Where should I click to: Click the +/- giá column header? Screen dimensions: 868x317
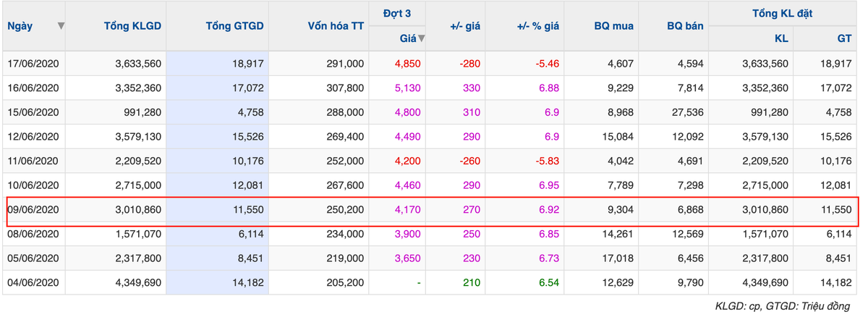coord(465,26)
